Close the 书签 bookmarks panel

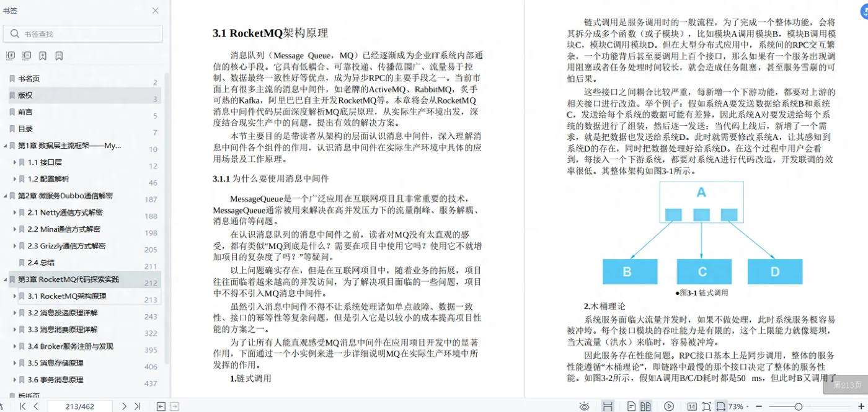click(156, 11)
